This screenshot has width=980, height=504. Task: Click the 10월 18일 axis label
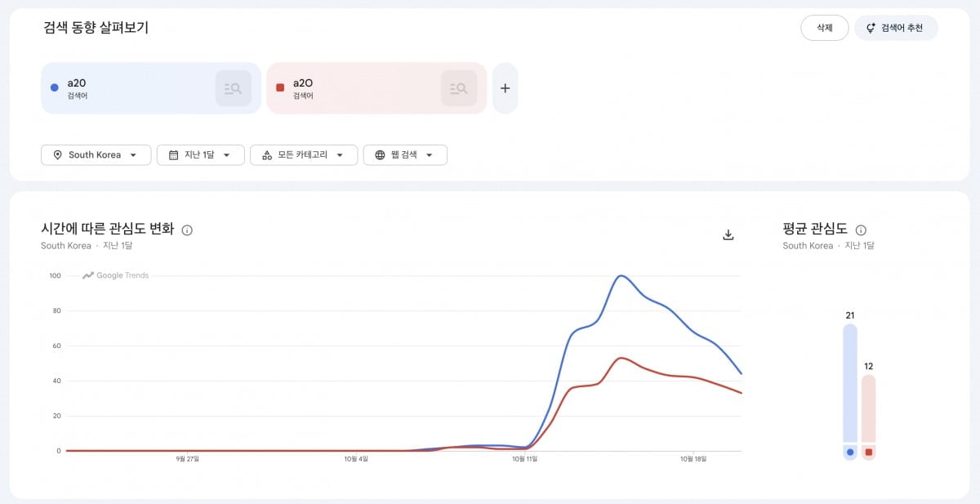point(693,459)
